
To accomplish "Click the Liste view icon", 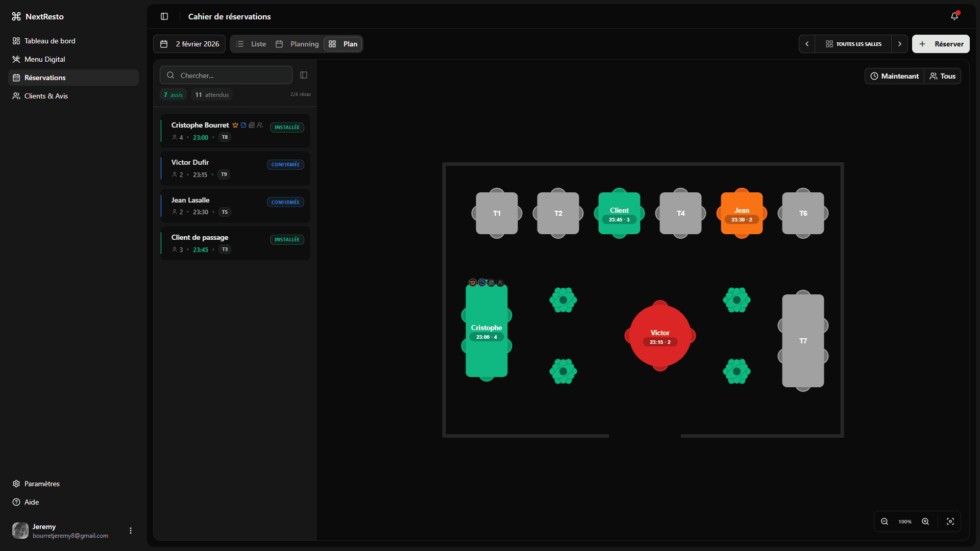I will (240, 44).
